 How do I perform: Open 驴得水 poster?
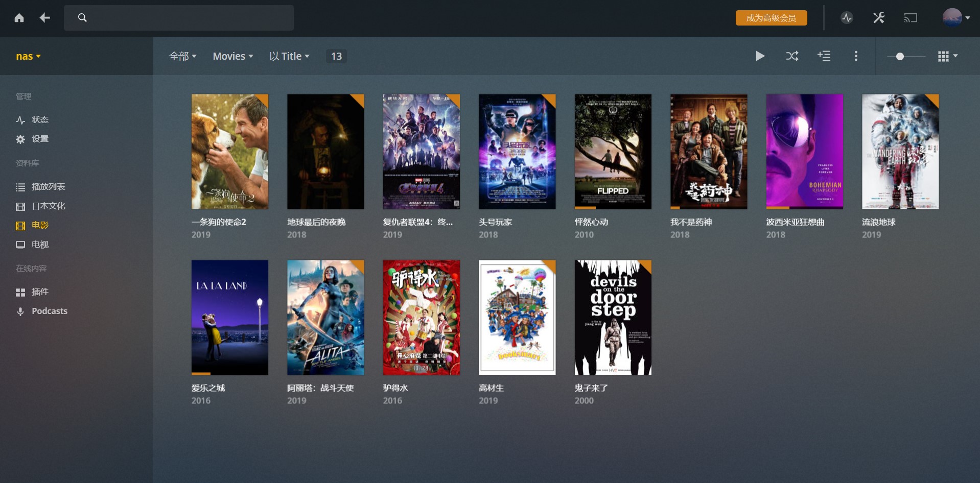point(422,318)
